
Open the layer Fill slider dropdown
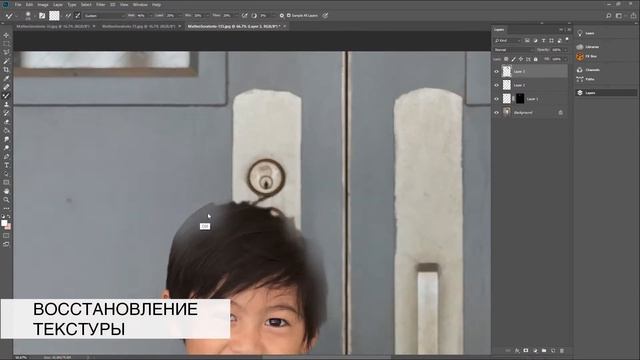[565, 59]
